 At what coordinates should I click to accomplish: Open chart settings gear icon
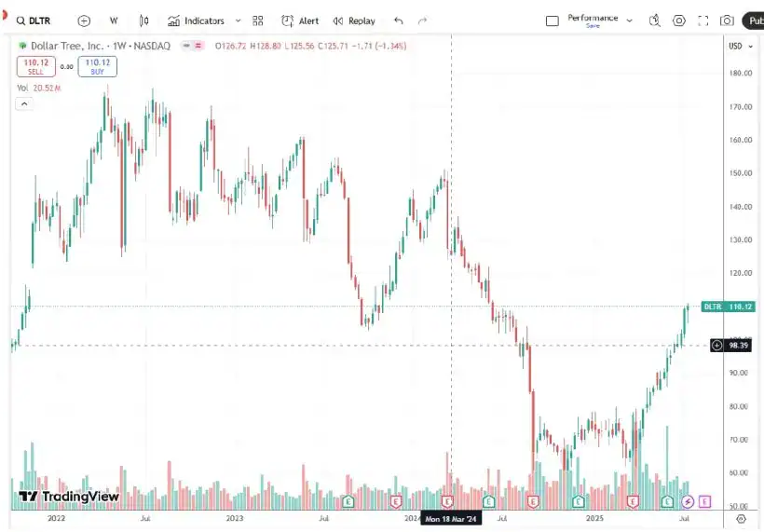click(678, 20)
